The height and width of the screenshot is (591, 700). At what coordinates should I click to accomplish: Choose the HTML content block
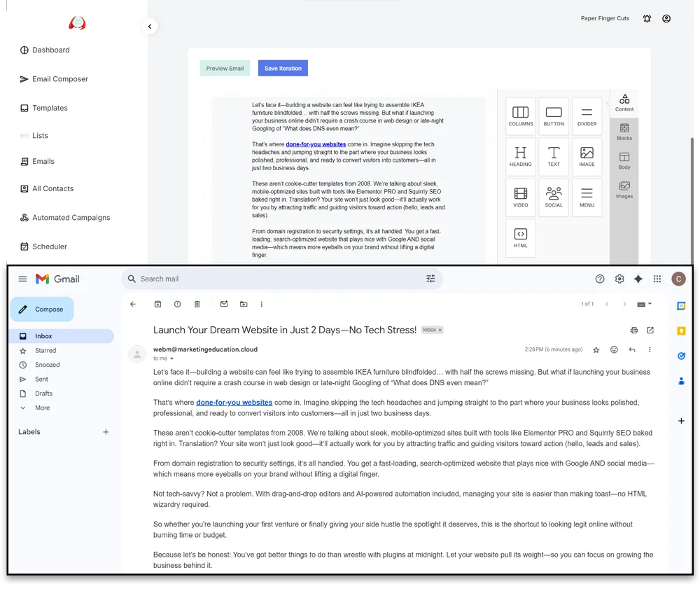(x=520, y=238)
